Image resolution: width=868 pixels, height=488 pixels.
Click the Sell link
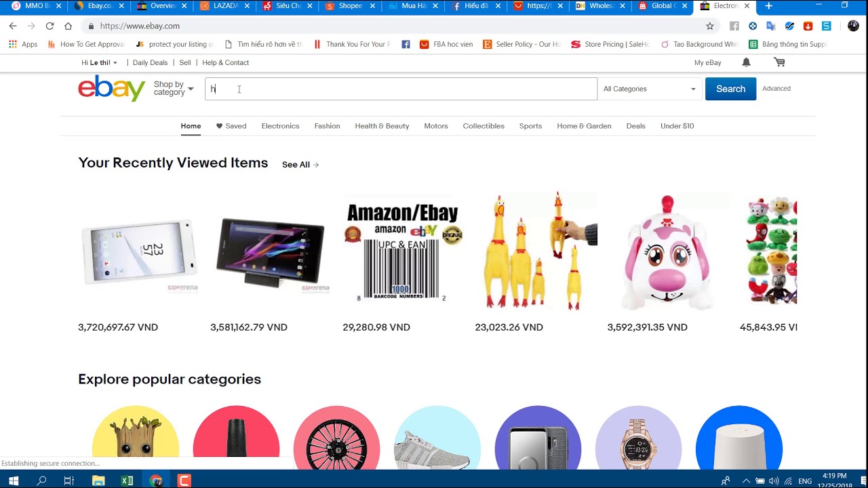point(185,62)
